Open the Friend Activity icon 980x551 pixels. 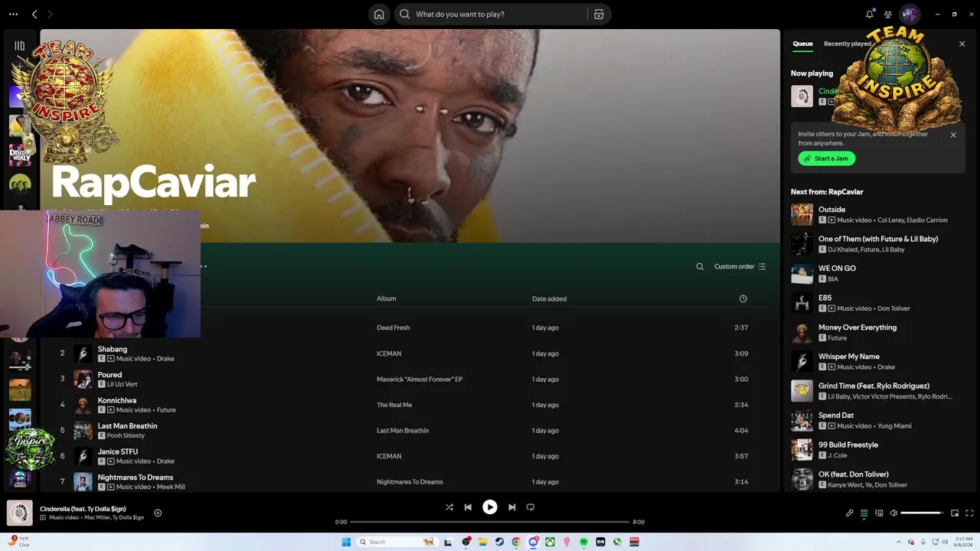click(x=888, y=14)
